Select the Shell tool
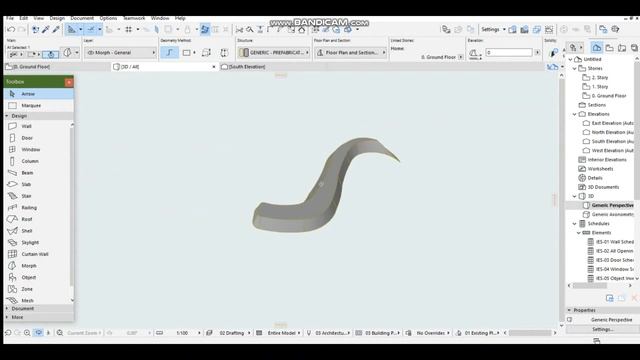 point(38,231)
